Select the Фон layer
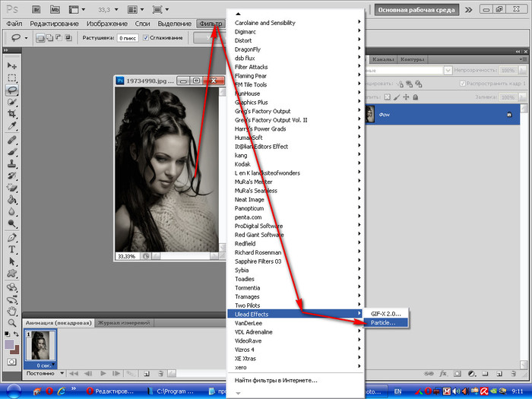532x399 pixels. pos(442,114)
